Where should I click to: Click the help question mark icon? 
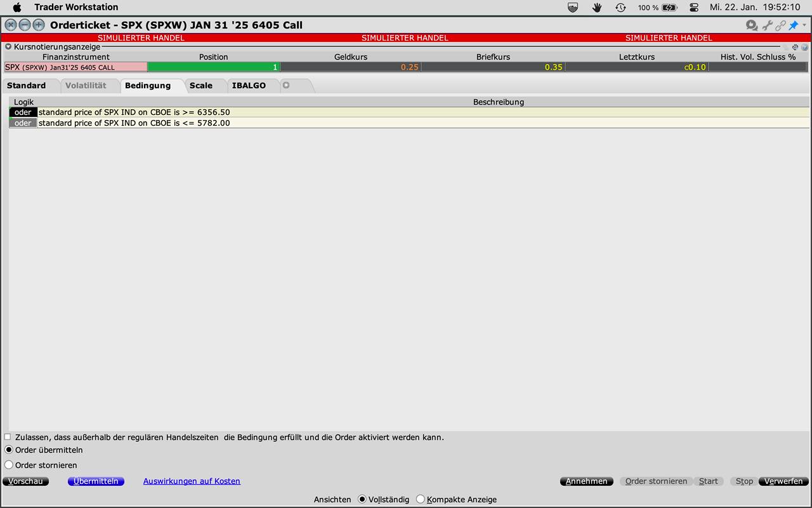(x=805, y=47)
